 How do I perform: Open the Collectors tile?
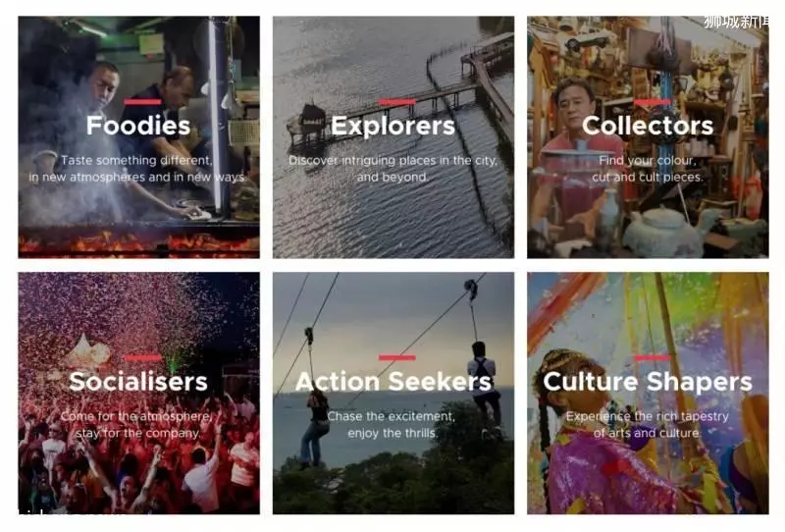(x=648, y=136)
